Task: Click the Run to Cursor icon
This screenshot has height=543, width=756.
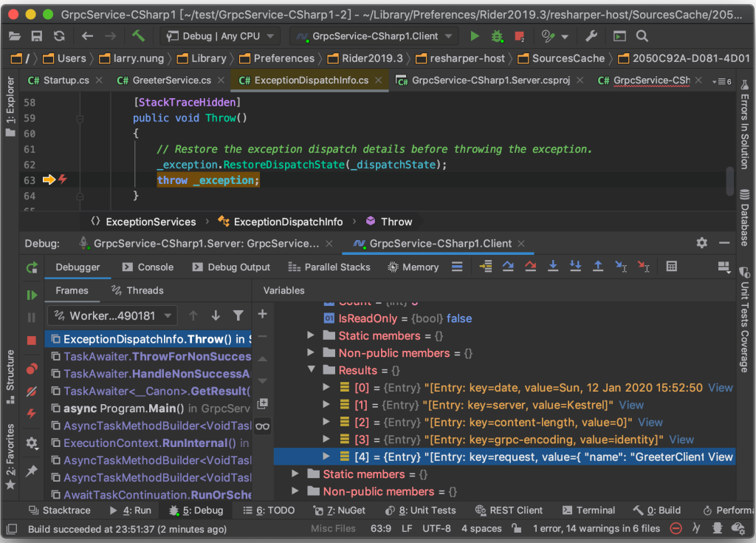Action: (621, 267)
